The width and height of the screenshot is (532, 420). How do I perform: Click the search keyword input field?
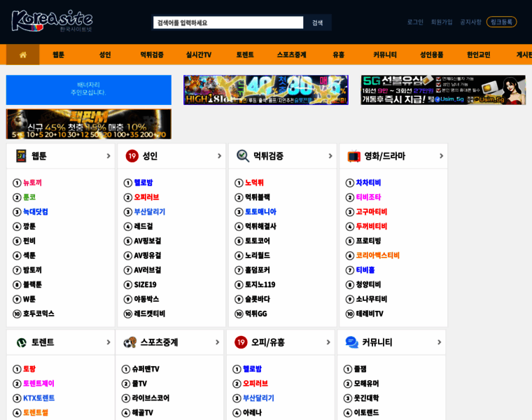[228, 22]
